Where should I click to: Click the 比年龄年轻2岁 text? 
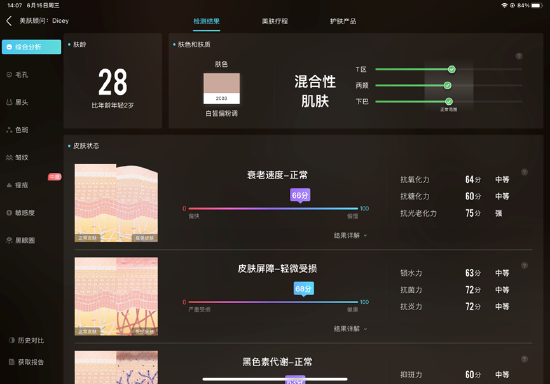point(113,105)
